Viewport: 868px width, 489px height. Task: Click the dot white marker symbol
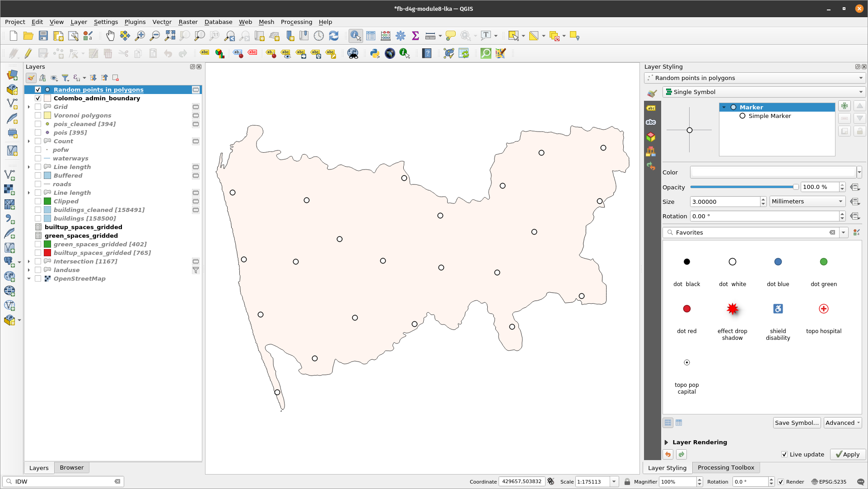pyautogui.click(x=732, y=261)
